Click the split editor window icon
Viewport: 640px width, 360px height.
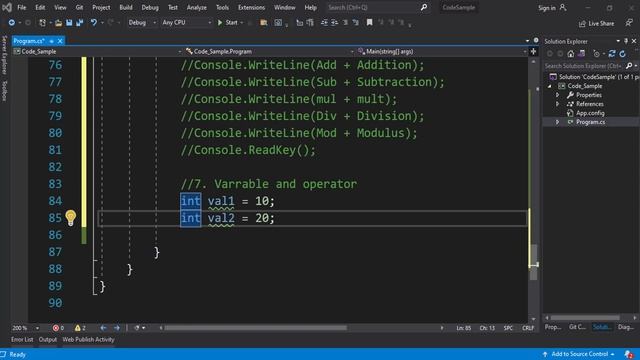[533, 51]
